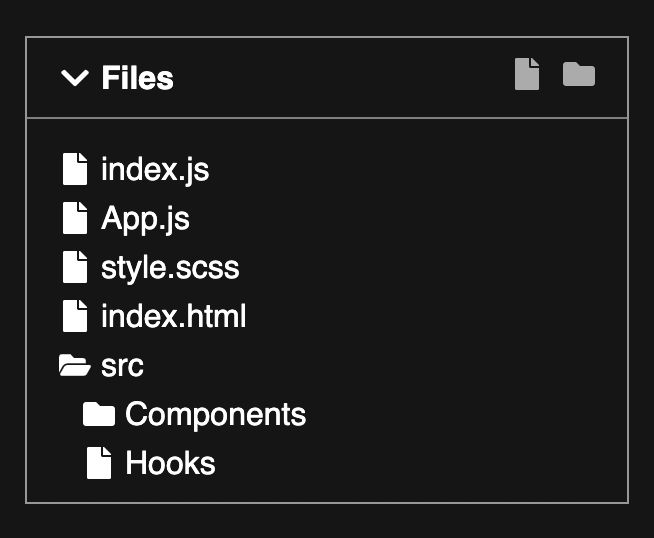Open the Hooks item
Image resolution: width=654 pixels, height=538 pixels.
point(170,463)
